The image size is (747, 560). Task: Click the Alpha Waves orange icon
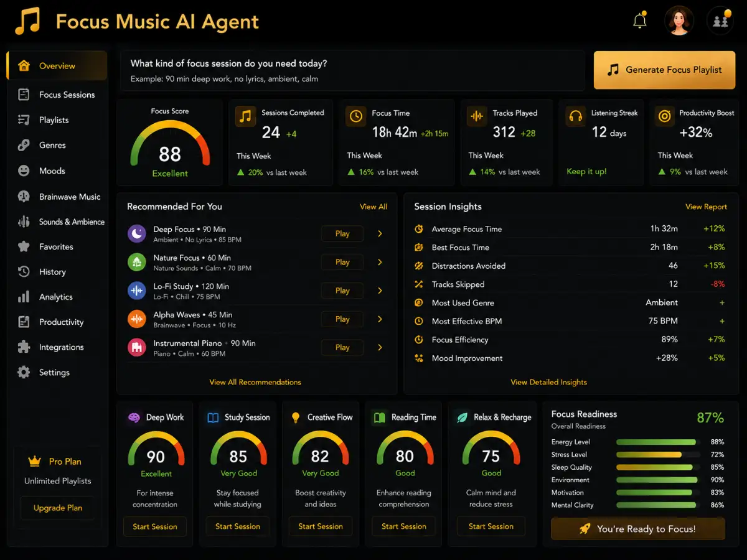click(137, 319)
